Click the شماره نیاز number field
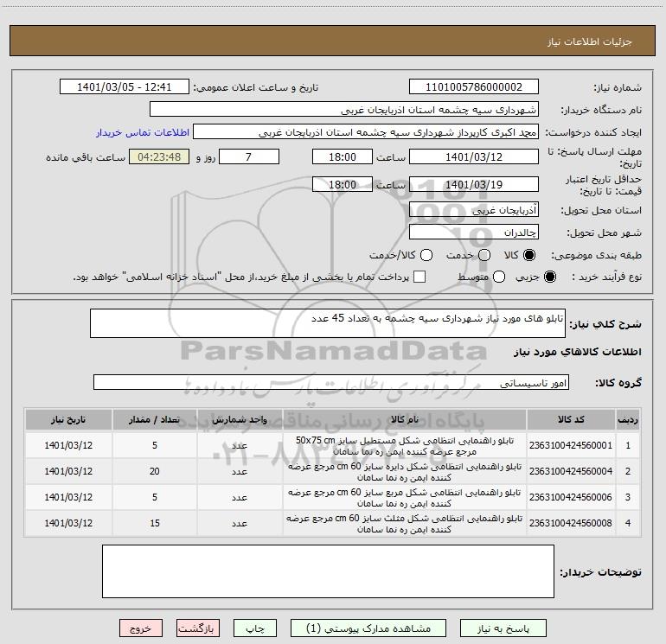The image size is (666, 644). (x=474, y=87)
